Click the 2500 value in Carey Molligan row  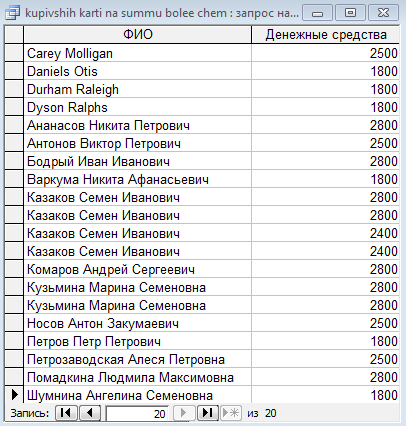[x=325, y=53]
